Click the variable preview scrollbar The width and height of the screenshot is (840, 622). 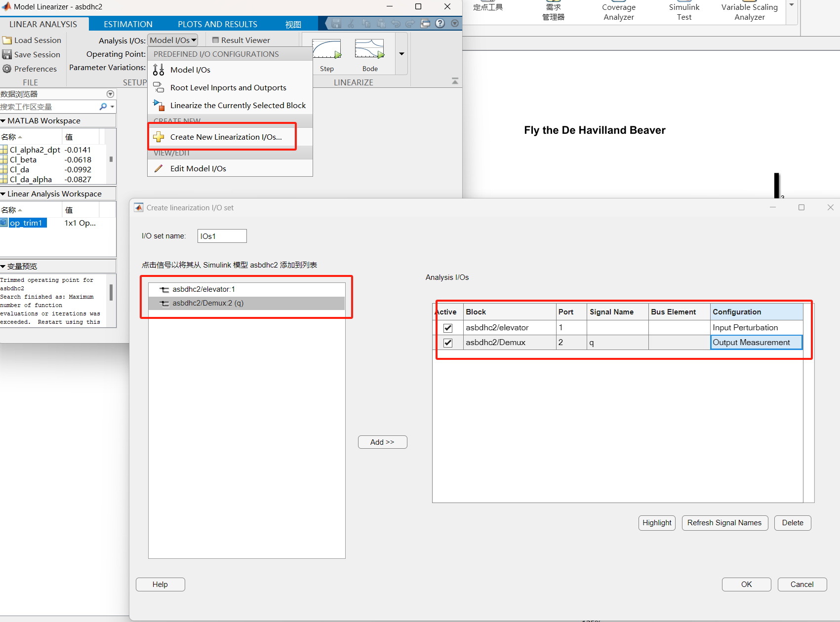click(x=111, y=292)
